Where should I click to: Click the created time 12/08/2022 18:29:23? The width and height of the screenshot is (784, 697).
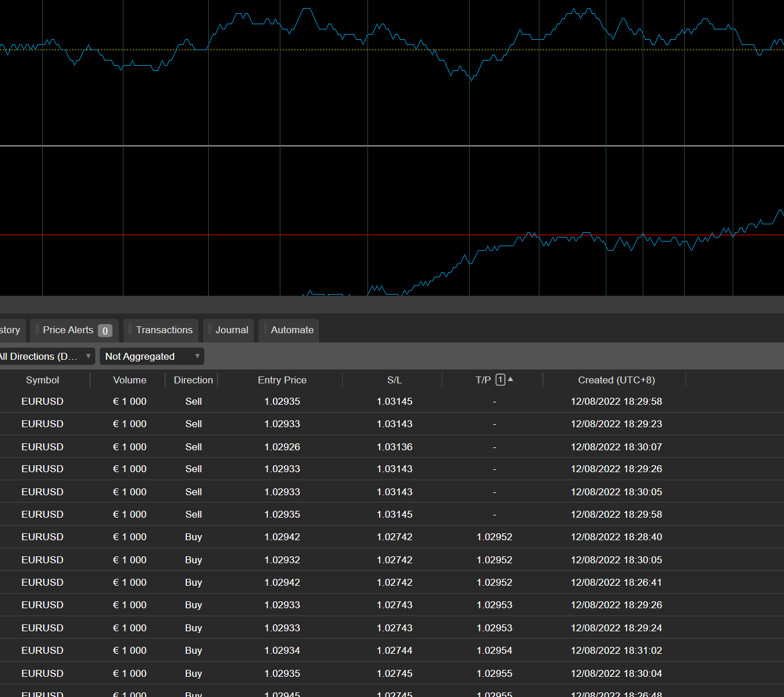(617, 424)
